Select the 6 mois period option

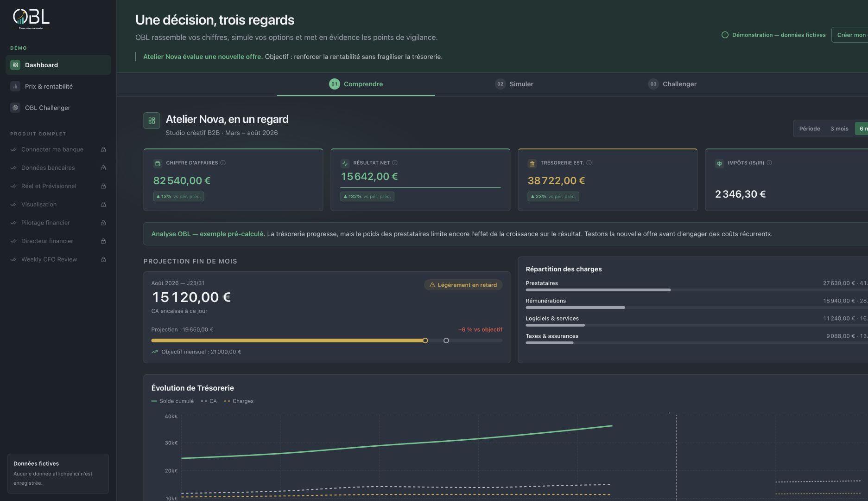coord(862,128)
